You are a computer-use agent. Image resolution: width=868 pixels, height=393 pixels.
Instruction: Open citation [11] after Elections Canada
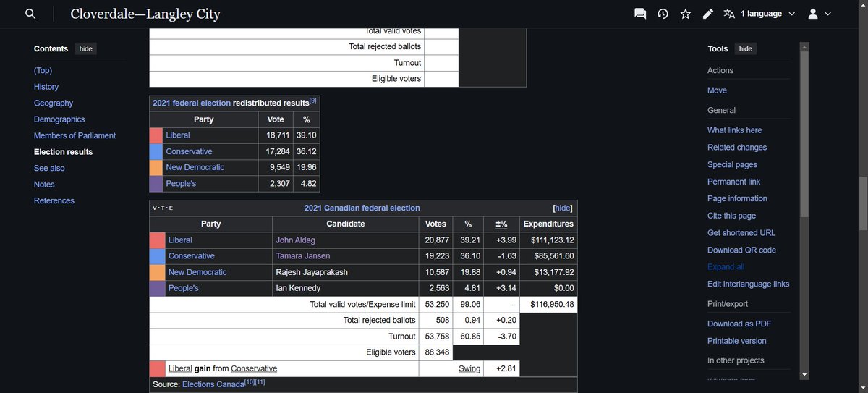click(x=260, y=381)
